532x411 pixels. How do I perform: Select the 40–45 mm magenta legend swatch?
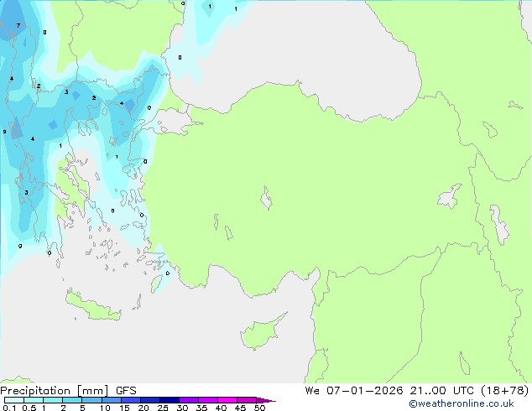coord(227,400)
